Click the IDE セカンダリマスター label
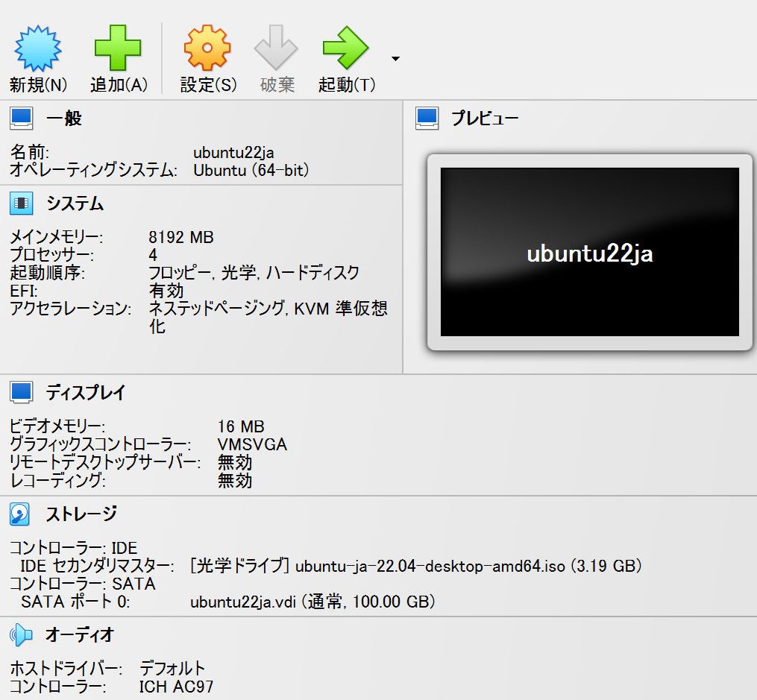This screenshot has width=757, height=700. click(98, 566)
